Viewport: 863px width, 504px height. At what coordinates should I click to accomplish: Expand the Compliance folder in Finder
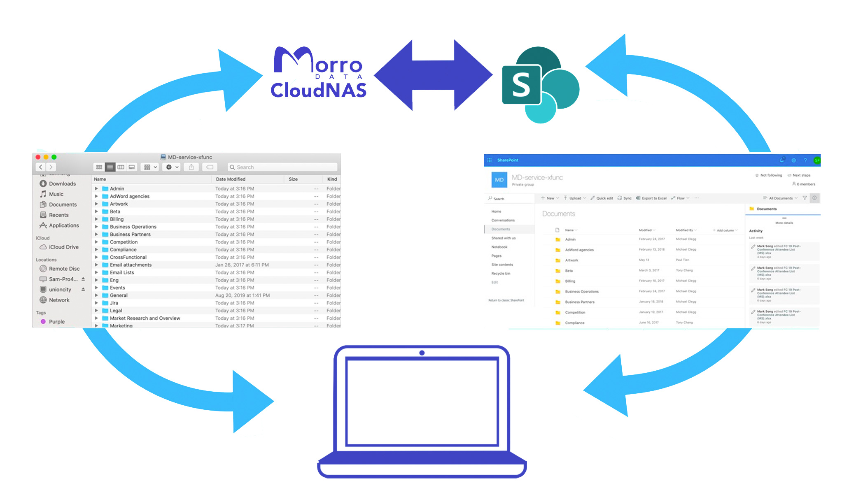pyautogui.click(x=96, y=249)
